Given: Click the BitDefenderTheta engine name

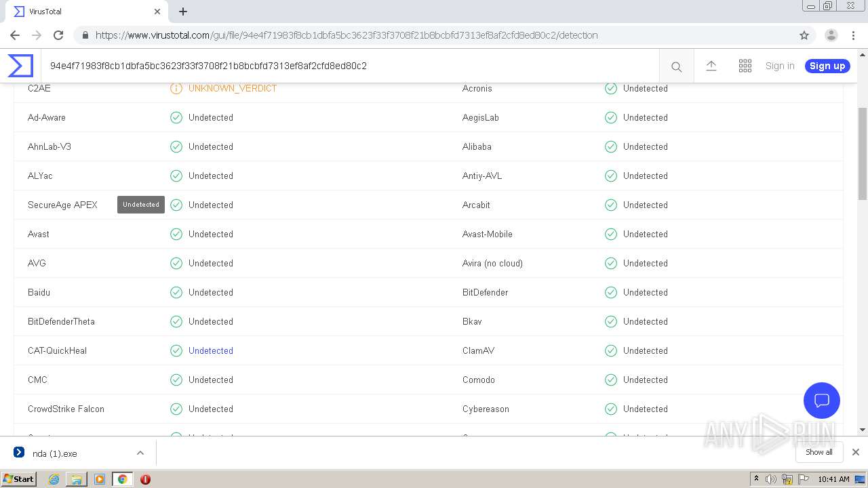Looking at the screenshot, I should (x=61, y=321).
